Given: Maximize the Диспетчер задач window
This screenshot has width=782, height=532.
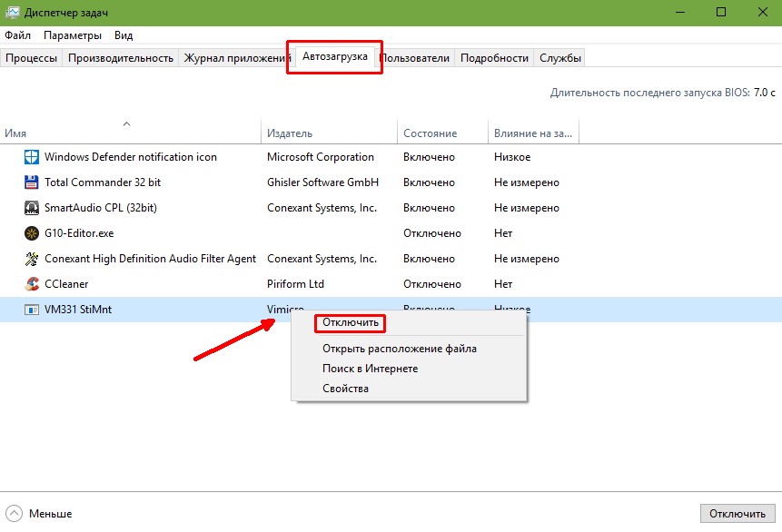Looking at the screenshot, I should tap(721, 12).
